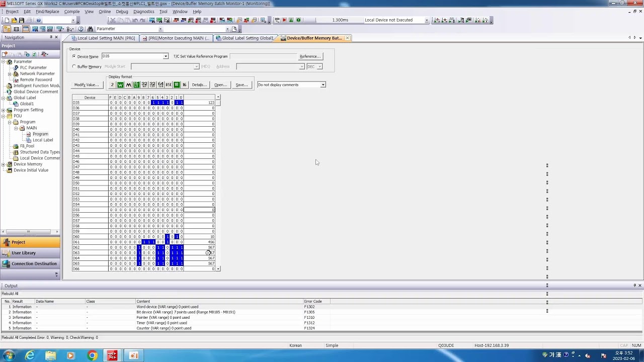Click the Modify Value button
This screenshot has width=644, height=362.
[87, 84]
